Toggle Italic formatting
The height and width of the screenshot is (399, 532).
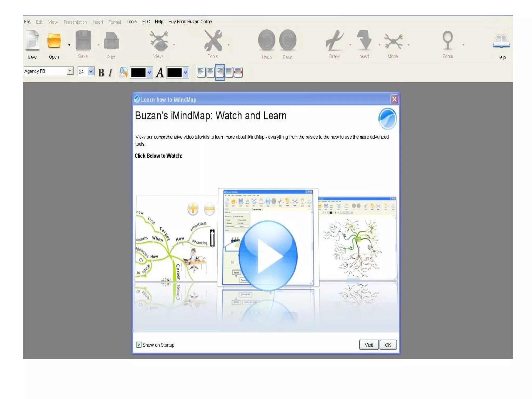click(x=110, y=72)
